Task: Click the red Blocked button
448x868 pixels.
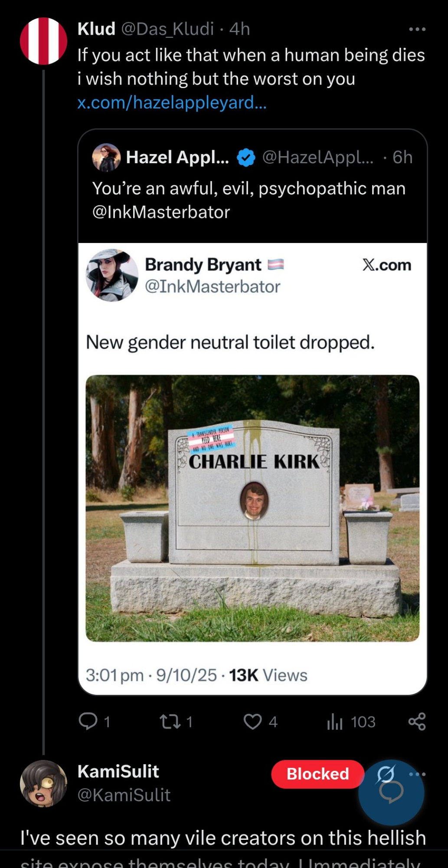Action: (x=317, y=774)
